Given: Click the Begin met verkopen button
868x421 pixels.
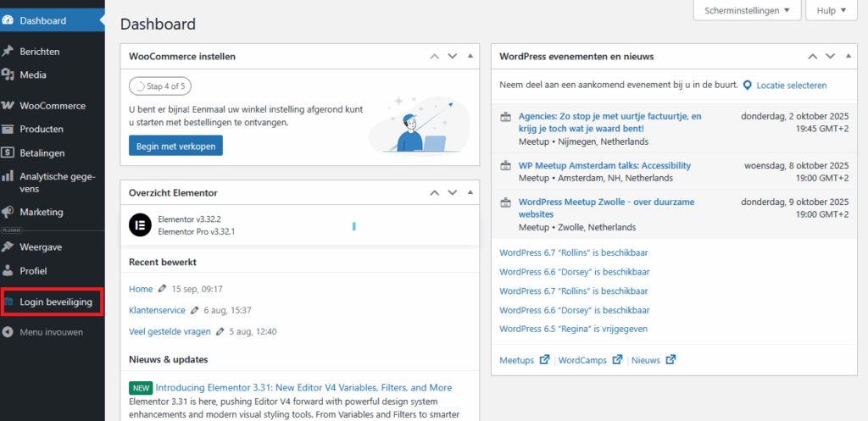Looking at the screenshot, I should pyautogui.click(x=175, y=147).
